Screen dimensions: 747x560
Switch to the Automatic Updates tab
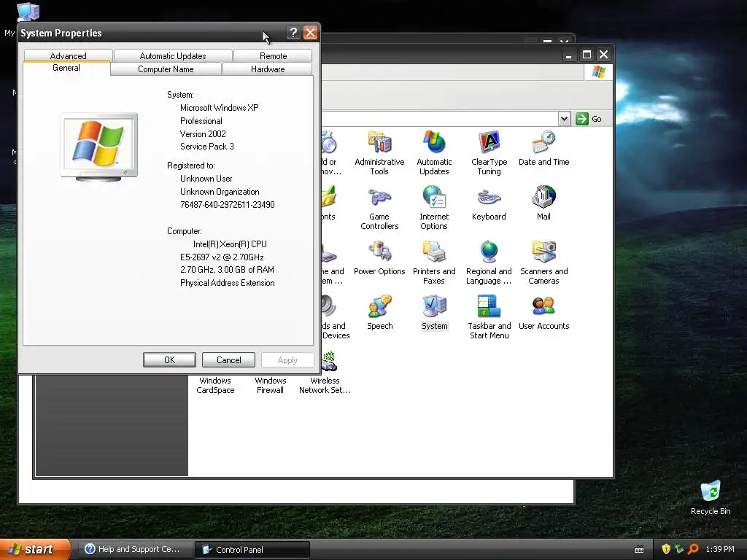click(x=173, y=55)
